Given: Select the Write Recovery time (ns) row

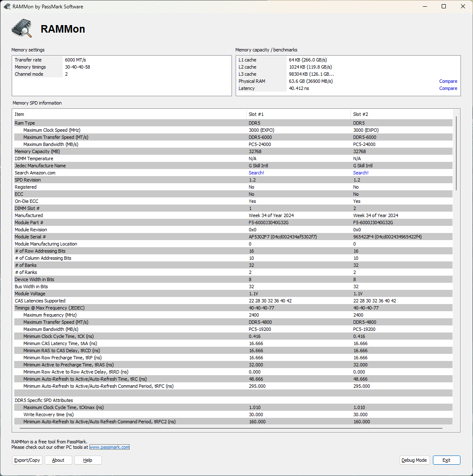Looking at the screenshot, I should pos(233,415).
